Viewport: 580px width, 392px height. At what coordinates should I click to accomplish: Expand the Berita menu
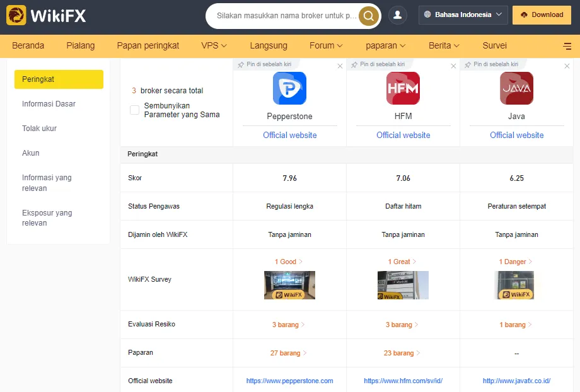point(444,45)
